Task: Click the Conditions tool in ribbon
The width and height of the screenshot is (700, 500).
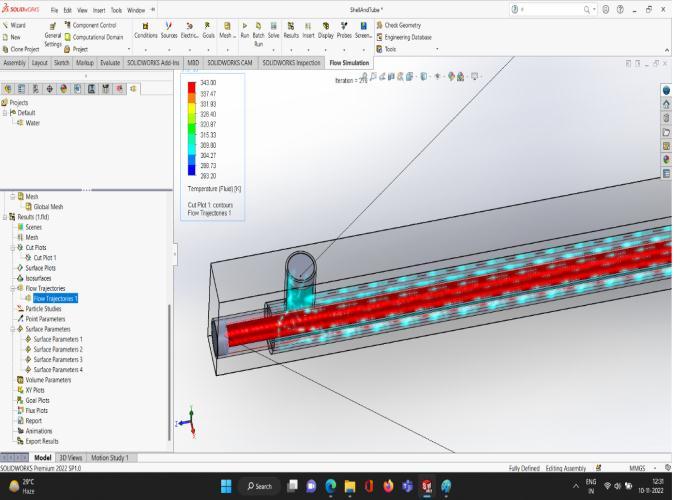Action: tap(146, 30)
